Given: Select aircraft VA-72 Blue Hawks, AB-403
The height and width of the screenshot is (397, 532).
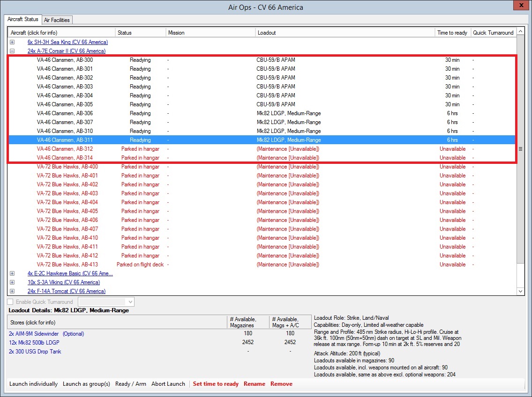Looking at the screenshot, I should (262, 193).
